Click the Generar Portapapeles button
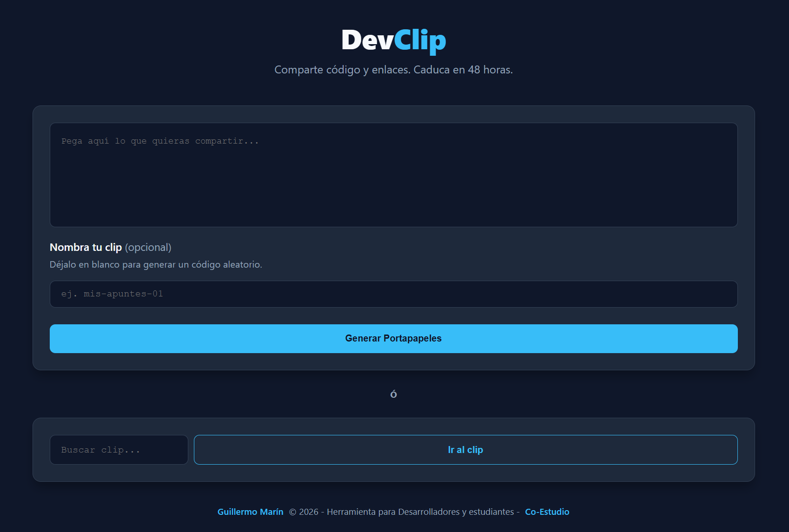 tap(393, 338)
